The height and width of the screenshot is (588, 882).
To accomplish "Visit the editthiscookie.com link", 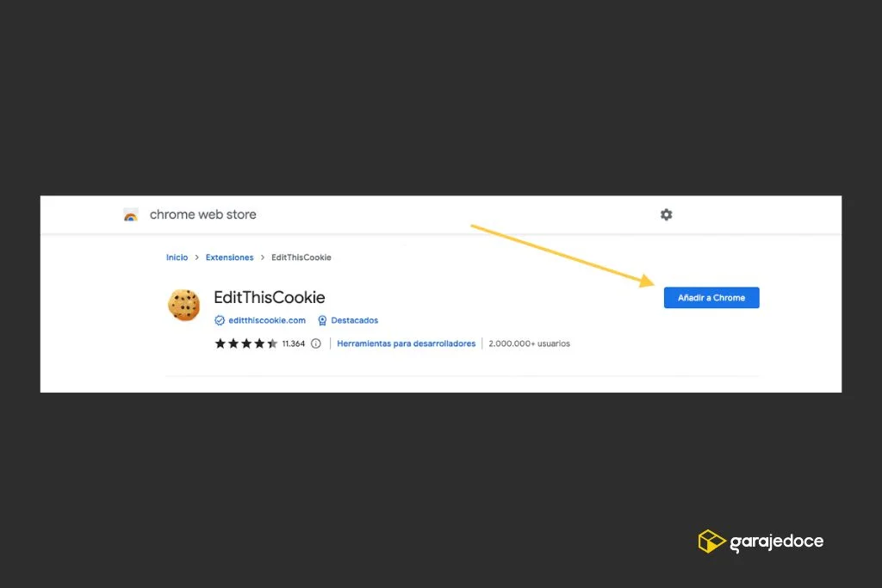I will tap(267, 320).
